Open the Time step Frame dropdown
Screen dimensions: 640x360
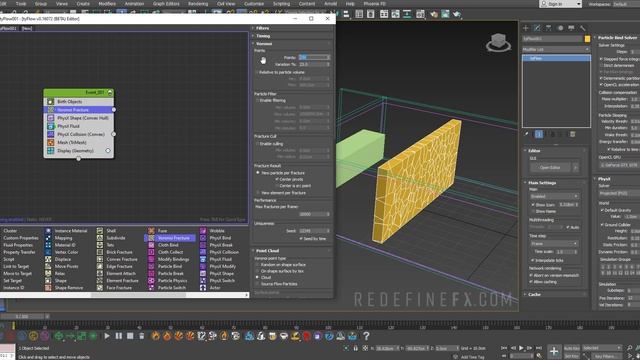click(554, 244)
